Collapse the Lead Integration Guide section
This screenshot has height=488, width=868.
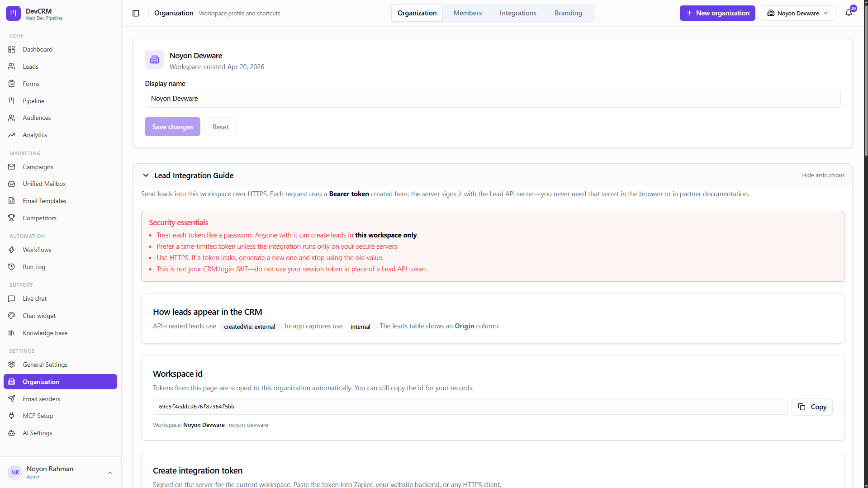point(146,175)
